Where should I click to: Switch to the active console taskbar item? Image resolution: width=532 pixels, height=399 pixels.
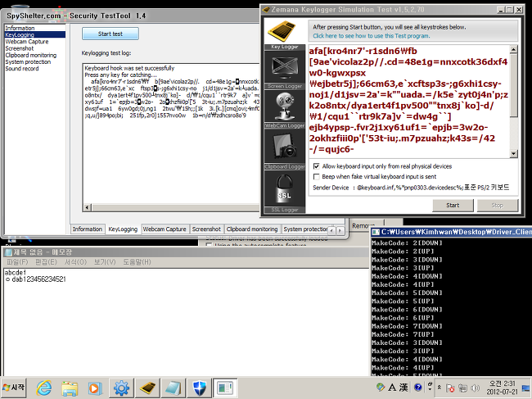coord(225,388)
